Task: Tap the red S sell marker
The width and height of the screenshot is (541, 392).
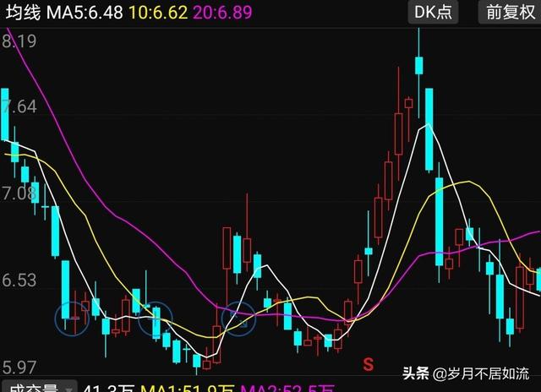Action: coord(369,364)
